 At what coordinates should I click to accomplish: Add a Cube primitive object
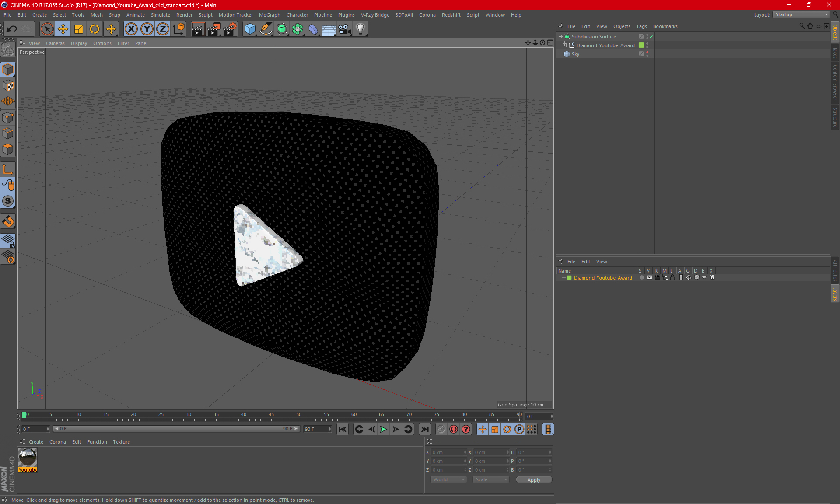click(x=250, y=29)
